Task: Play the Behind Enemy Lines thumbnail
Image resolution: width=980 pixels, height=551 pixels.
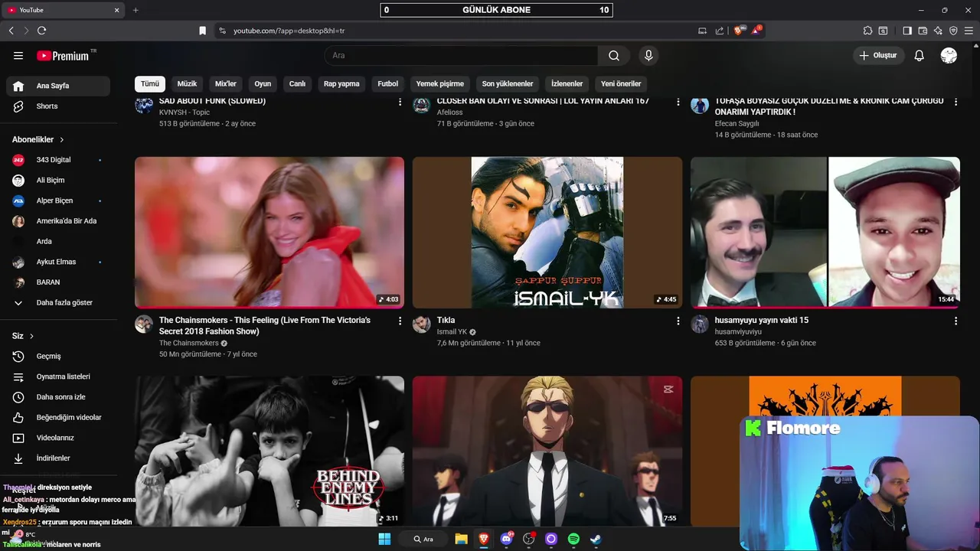Action: [269, 451]
